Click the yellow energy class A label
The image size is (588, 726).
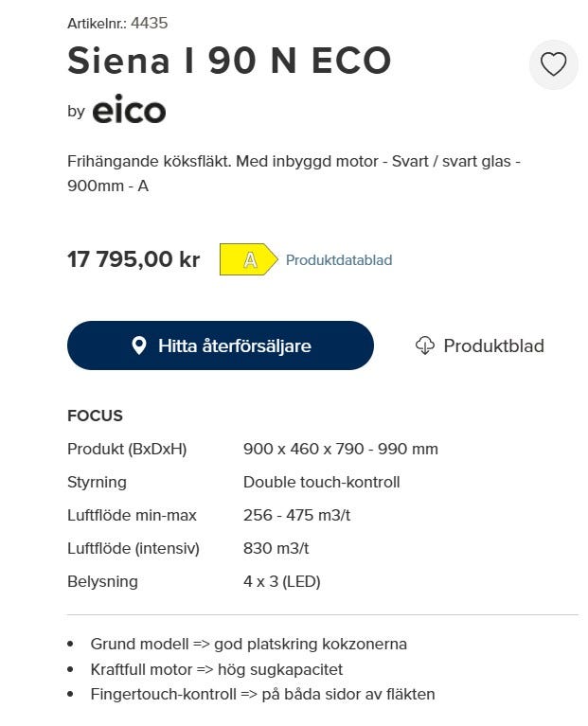pos(248,260)
